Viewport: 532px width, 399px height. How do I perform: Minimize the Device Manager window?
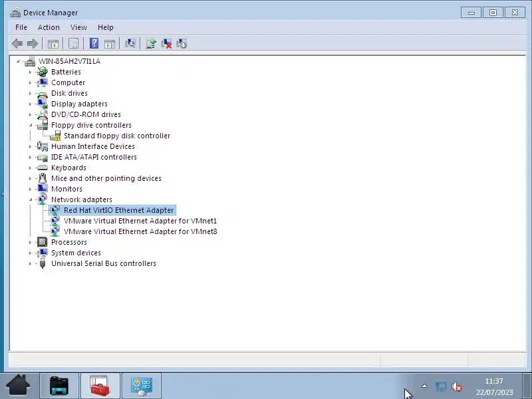pyautogui.click(x=471, y=13)
